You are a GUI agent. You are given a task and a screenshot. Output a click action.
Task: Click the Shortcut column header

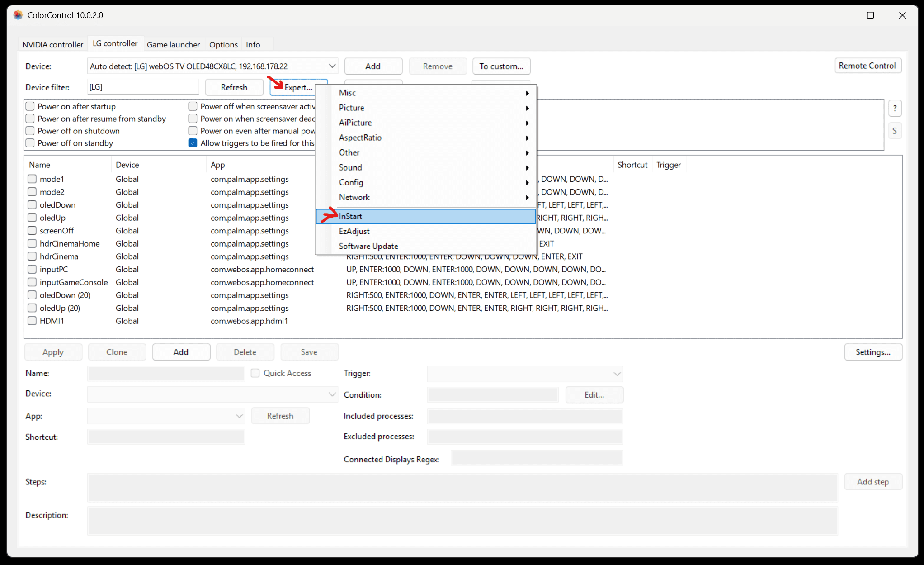pyautogui.click(x=632, y=165)
